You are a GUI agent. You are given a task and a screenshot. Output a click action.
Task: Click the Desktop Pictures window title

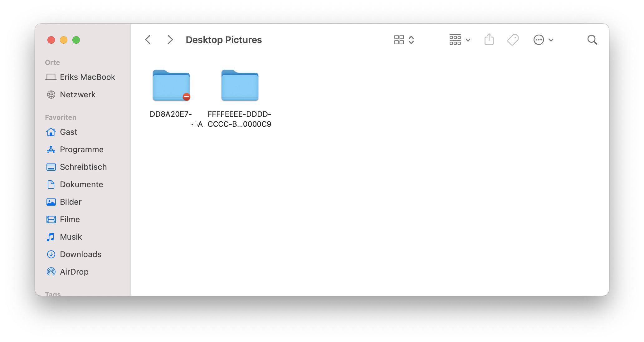click(x=224, y=40)
